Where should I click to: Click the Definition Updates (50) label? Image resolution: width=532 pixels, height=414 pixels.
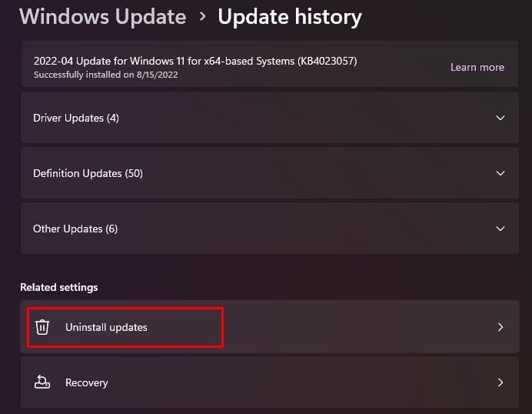(88, 173)
